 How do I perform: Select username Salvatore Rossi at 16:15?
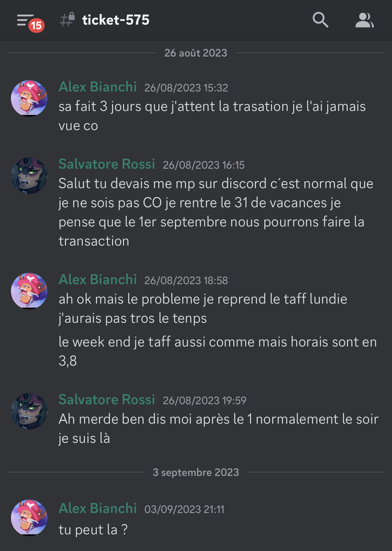click(x=107, y=164)
